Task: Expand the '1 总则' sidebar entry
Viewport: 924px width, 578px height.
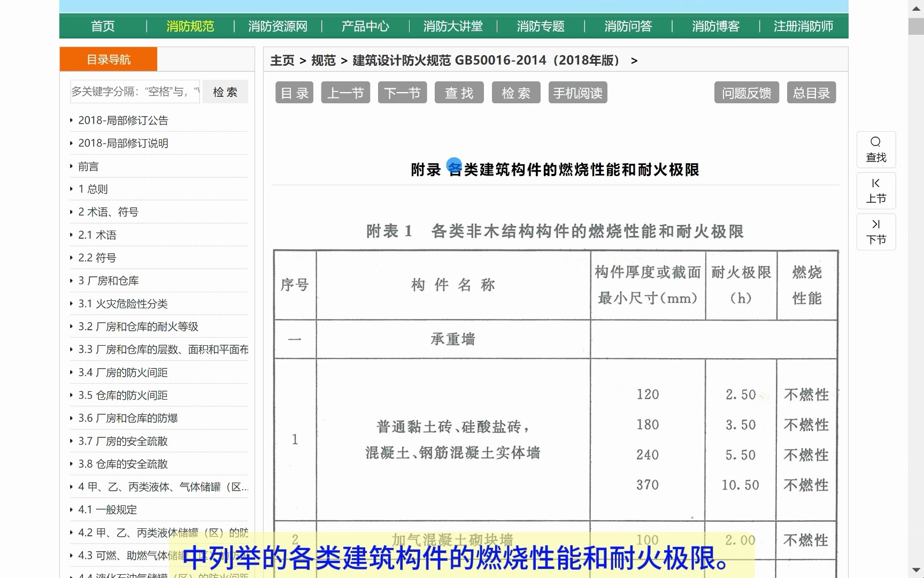Action: click(92, 188)
